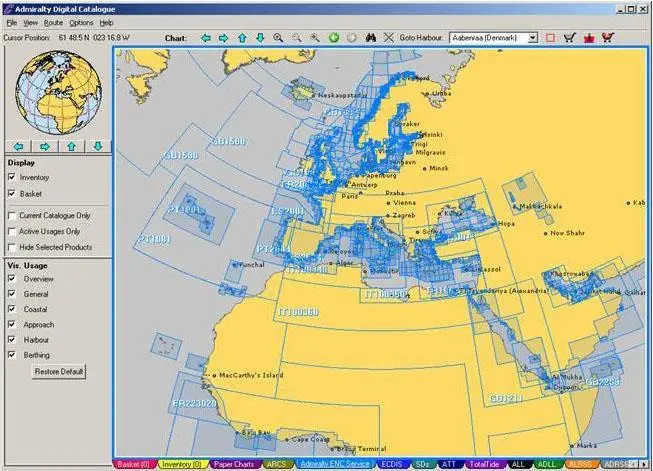This screenshot has height=471, width=653.
Task: Rotate globe left using arrow below globe
Action: [x=18, y=146]
